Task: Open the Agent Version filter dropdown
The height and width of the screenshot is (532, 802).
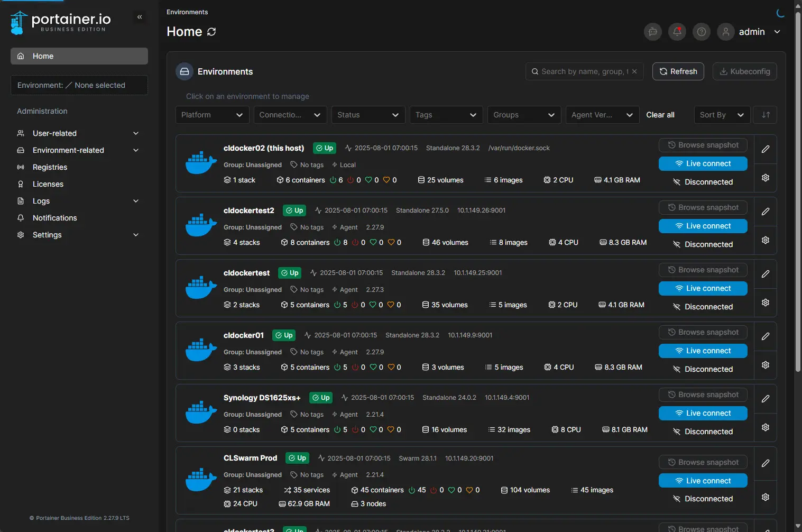Action: (603, 115)
